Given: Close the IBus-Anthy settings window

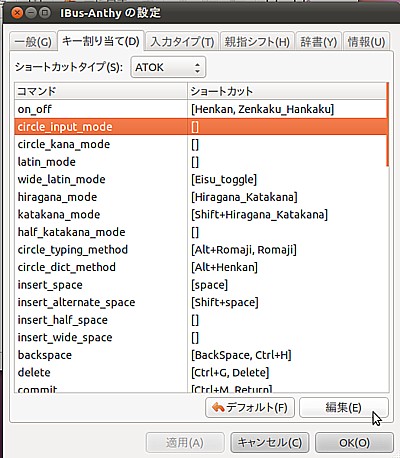Looking at the screenshot, I should coord(17,13).
